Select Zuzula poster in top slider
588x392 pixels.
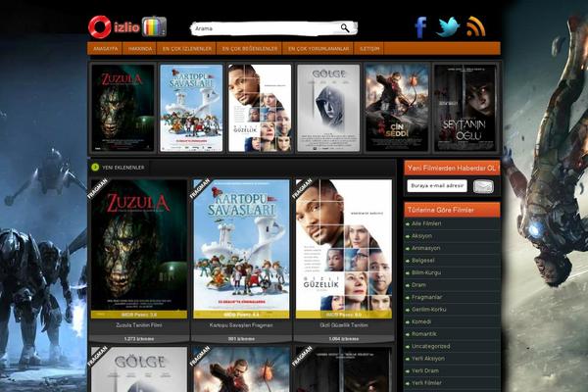[123, 108]
